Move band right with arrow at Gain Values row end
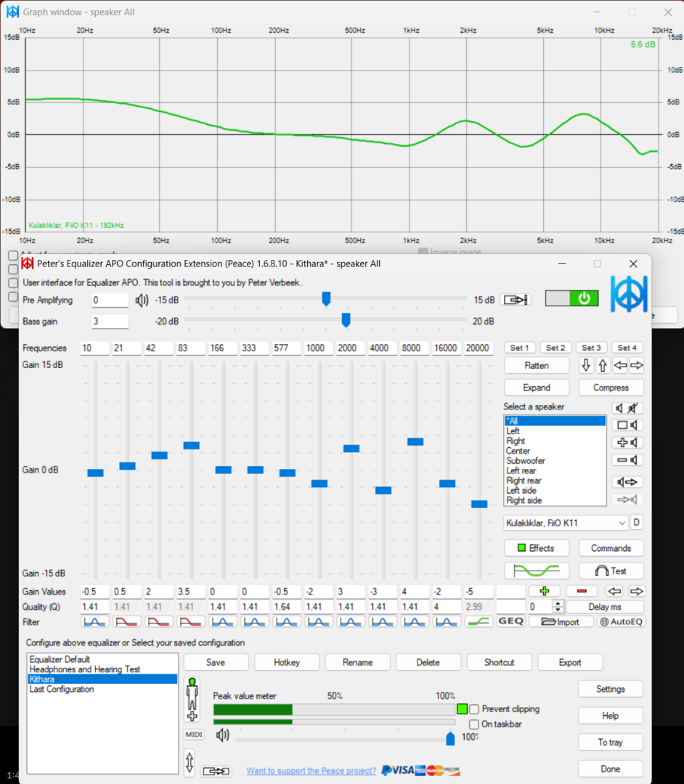 pos(636,591)
